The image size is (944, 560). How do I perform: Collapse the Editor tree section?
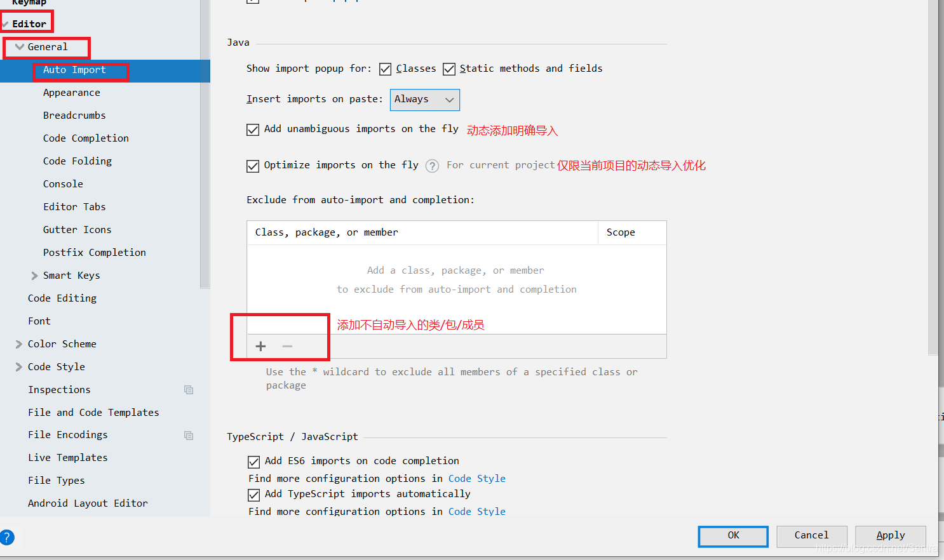pyautogui.click(x=5, y=24)
